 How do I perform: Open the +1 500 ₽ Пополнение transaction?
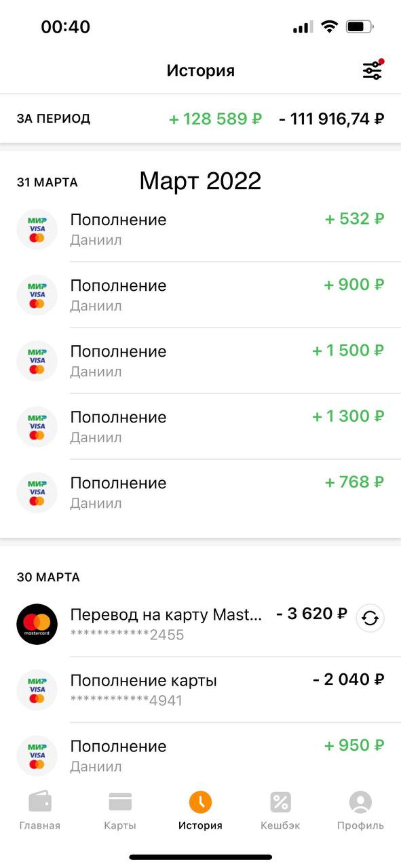click(200, 361)
